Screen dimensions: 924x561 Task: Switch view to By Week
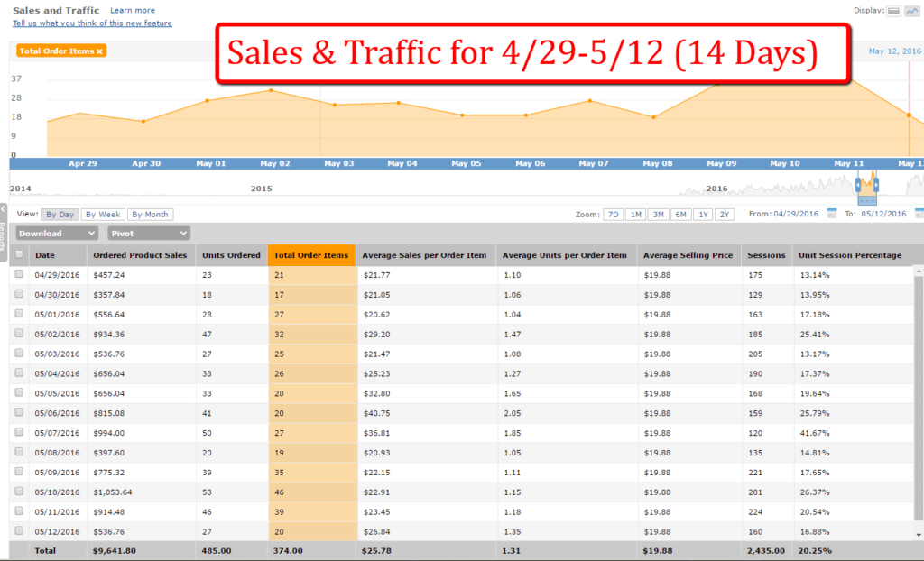pos(102,215)
